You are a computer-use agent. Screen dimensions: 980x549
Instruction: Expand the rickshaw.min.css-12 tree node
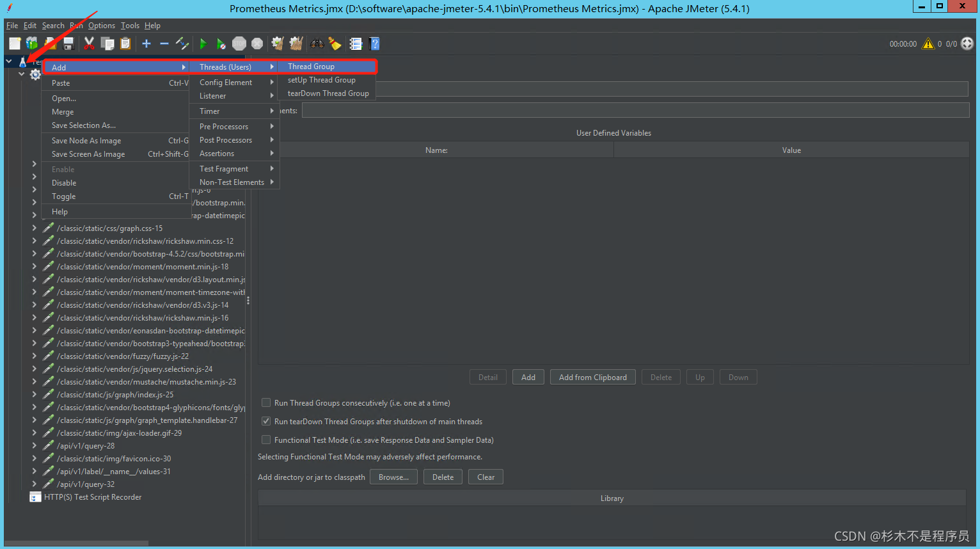35,241
